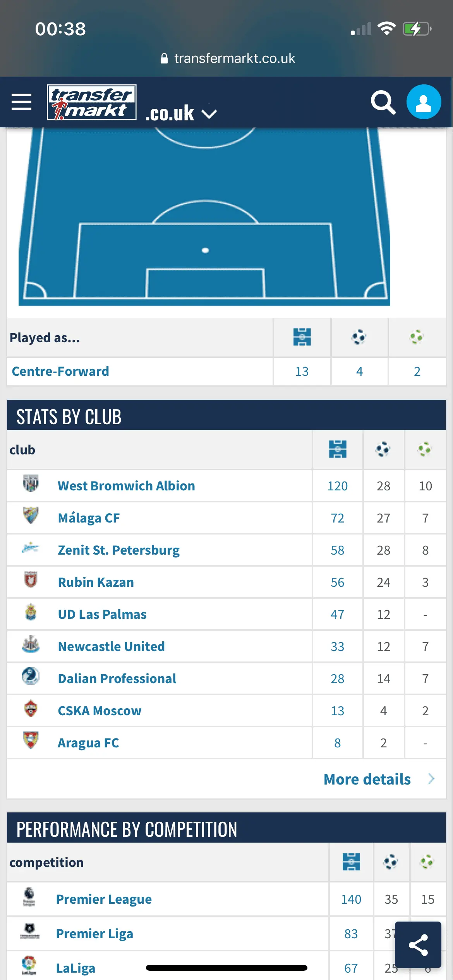Expand More details for club stats
The image size is (453, 980).
(x=367, y=779)
